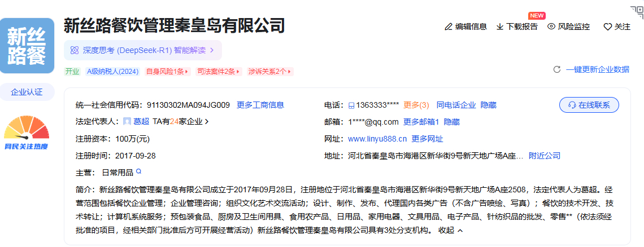Expand the 司法案件2条 tag
Viewport: 644px width, 247px height.
point(219,72)
